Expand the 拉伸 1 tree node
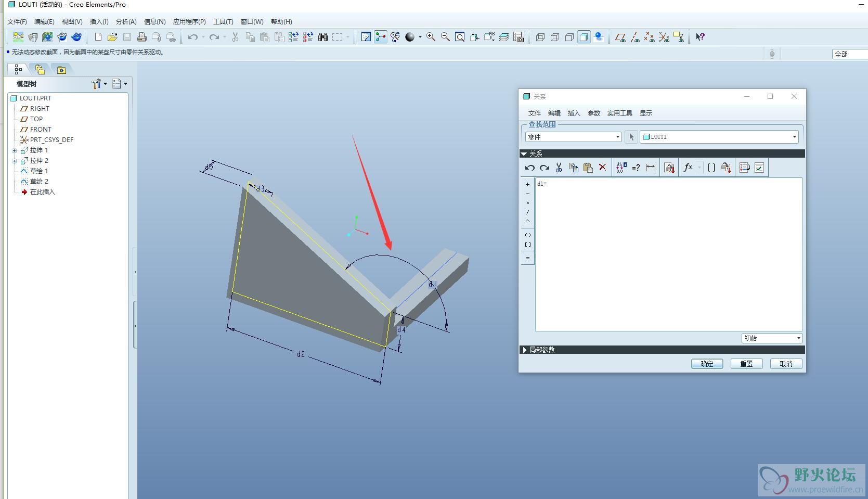Viewport: 868px width, 499px height. coord(15,150)
